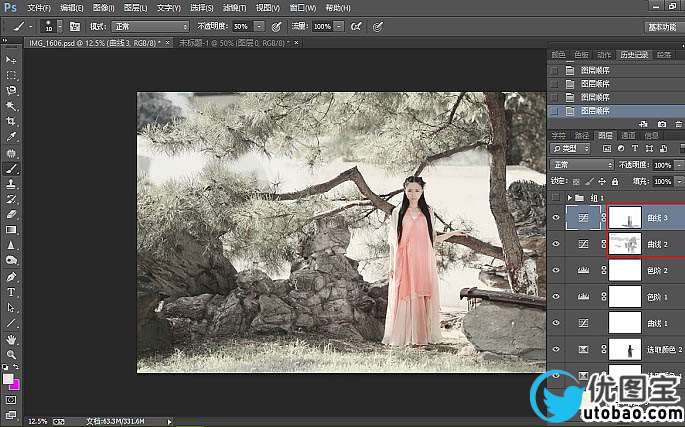Open the flow slider arrow
Screen dimensions: 685x427
click(339, 27)
